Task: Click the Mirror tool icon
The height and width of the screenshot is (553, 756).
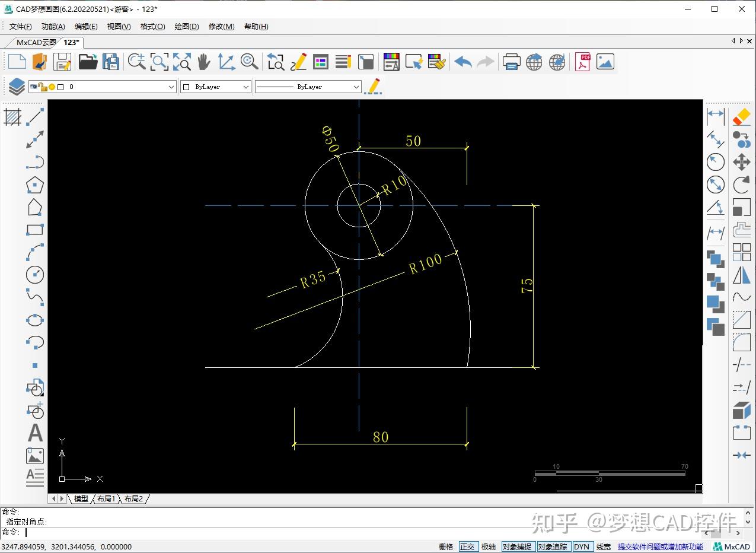Action: 741,275
